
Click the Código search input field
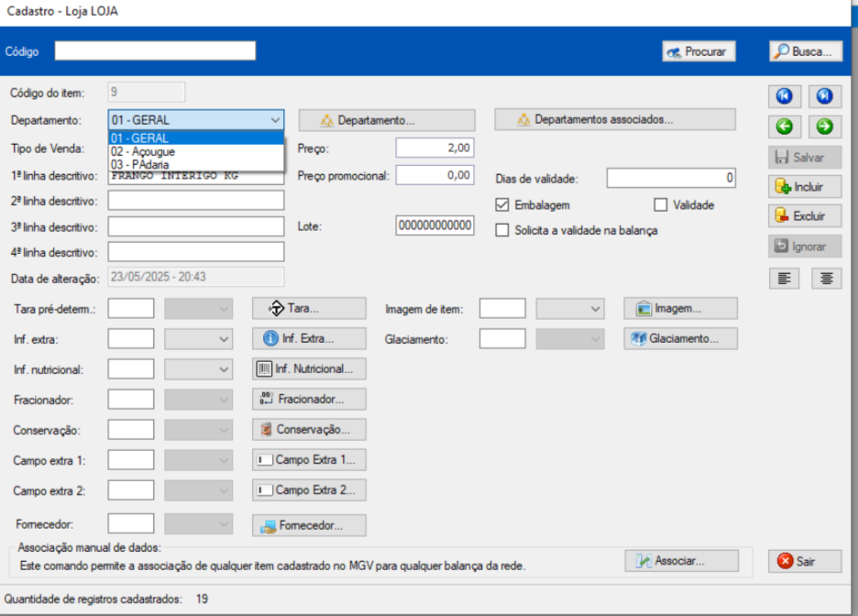point(155,51)
